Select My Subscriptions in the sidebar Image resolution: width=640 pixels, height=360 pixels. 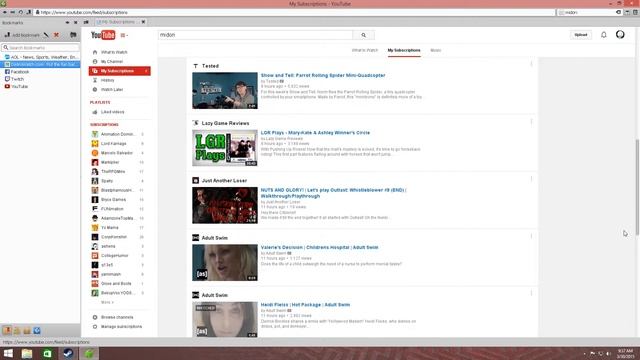click(x=120, y=71)
